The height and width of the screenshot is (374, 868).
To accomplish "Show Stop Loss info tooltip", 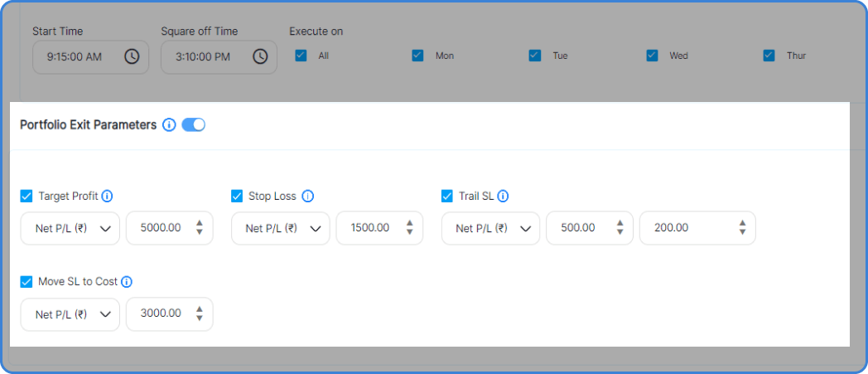I will 308,197.
